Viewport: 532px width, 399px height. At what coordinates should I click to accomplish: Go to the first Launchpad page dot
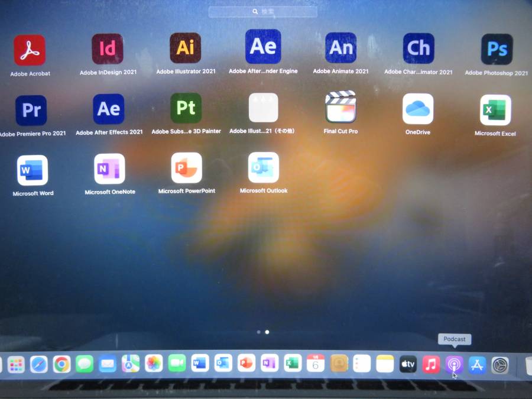coord(259,332)
